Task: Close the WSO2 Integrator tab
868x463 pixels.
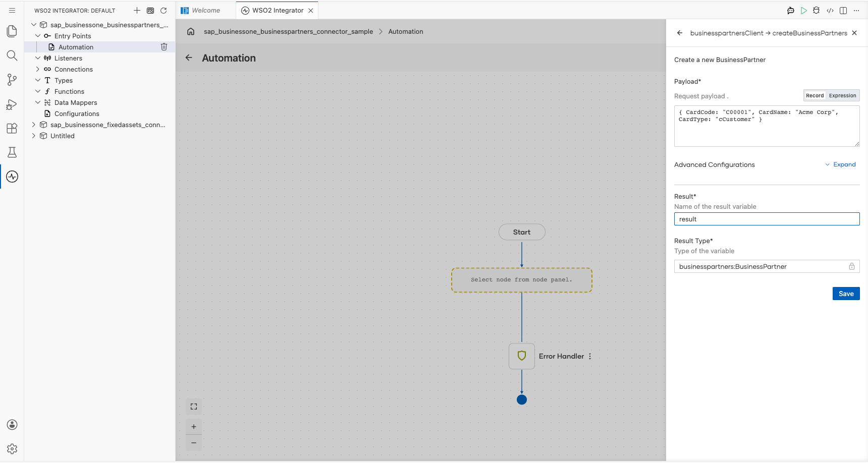Action: (311, 11)
